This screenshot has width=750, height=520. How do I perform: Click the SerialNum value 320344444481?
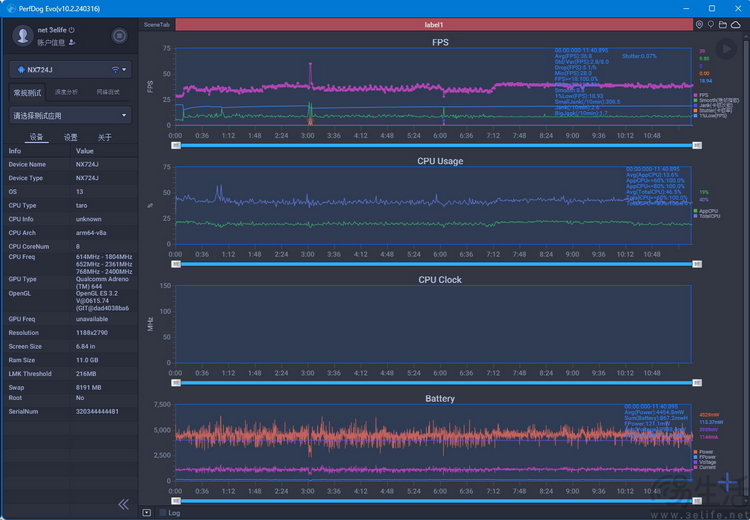tap(97, 411)
